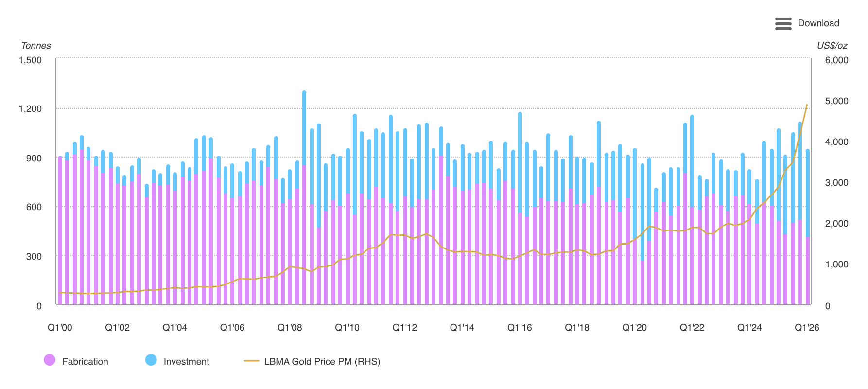Click the 6,000 US$/oz axis label
This screenshot has height=389, width=868.
pos(837,60)
